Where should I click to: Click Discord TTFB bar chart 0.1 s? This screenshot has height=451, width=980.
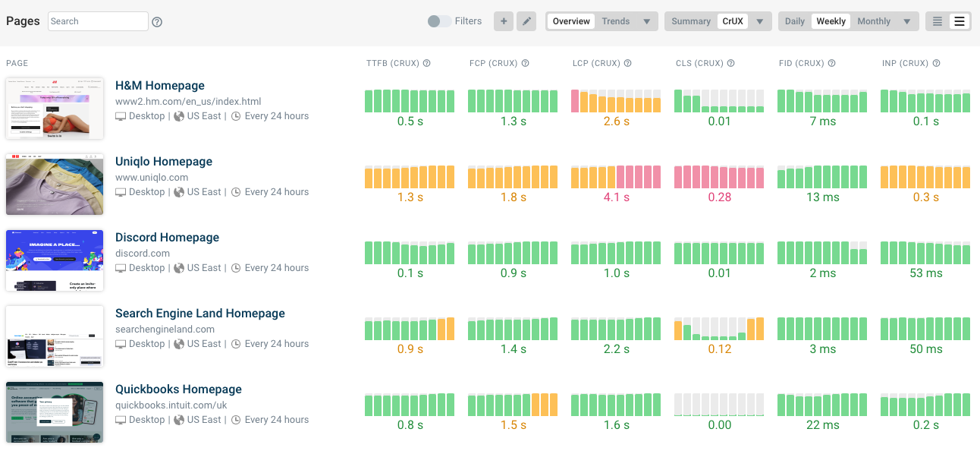click(410, 253)
